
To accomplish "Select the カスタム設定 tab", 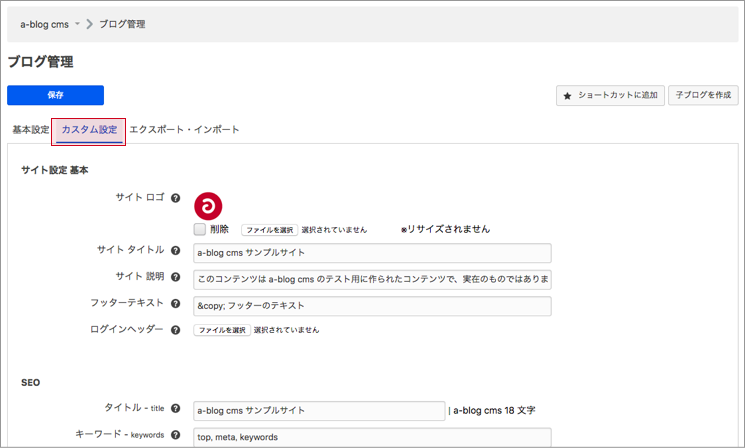I will coord(89,130).
